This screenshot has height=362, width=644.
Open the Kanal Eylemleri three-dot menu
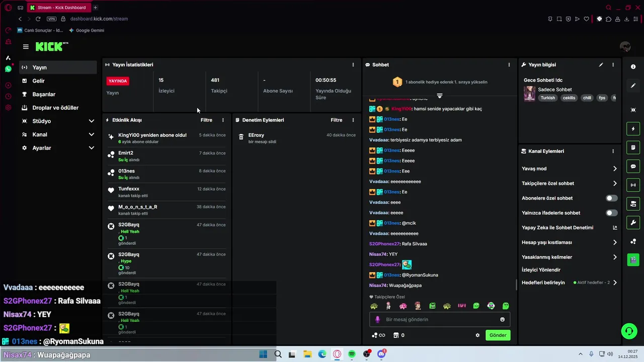[x=613, y=151]
